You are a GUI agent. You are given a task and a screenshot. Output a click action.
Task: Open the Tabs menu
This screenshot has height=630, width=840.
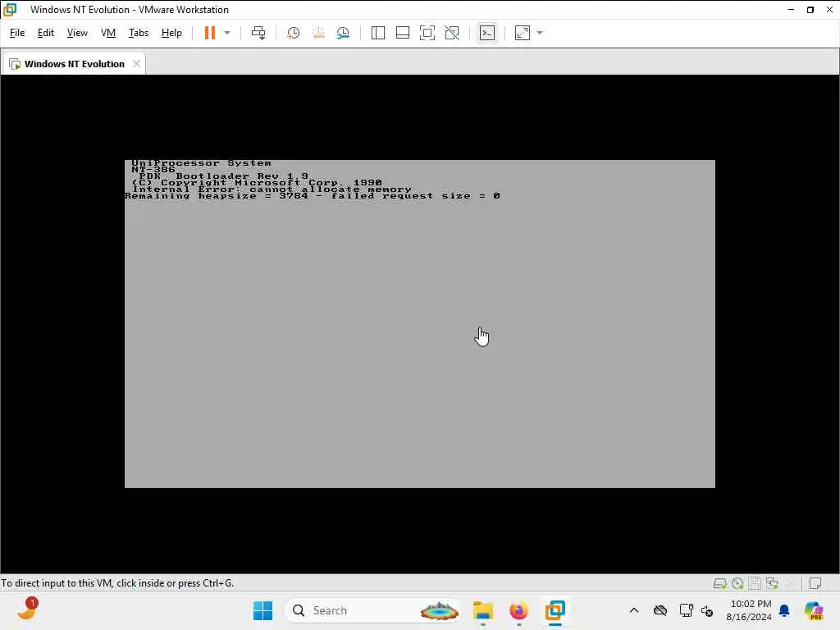138,33
